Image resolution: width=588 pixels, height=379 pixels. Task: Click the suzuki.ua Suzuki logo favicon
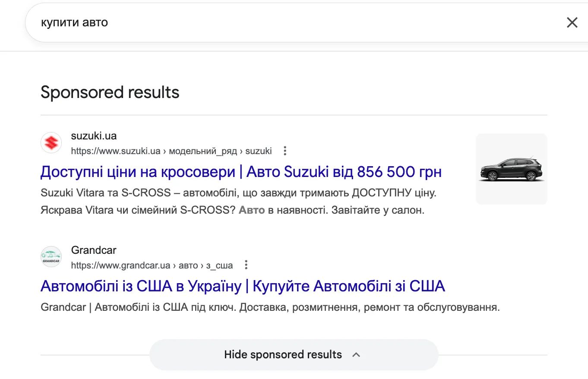point(51,142)
